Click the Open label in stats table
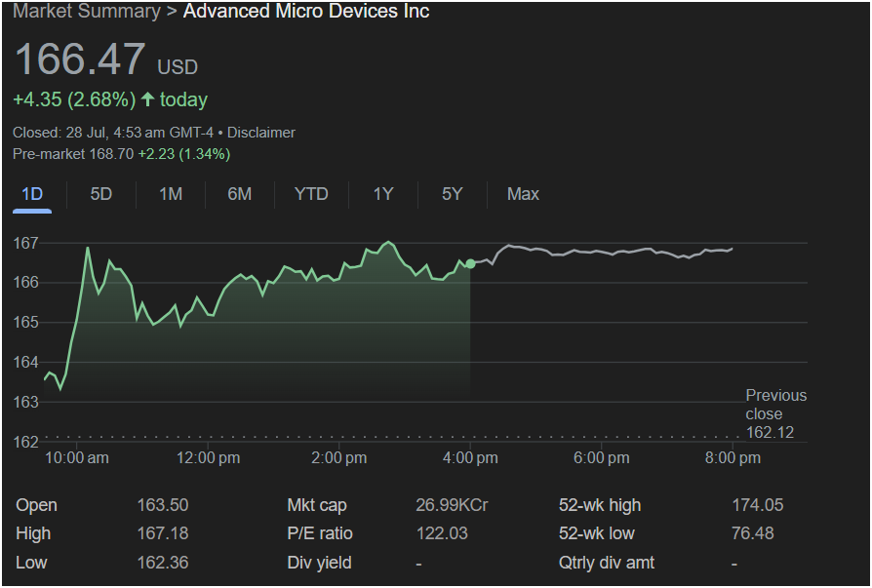Viewport: 872px width, 588px height. 37,505
